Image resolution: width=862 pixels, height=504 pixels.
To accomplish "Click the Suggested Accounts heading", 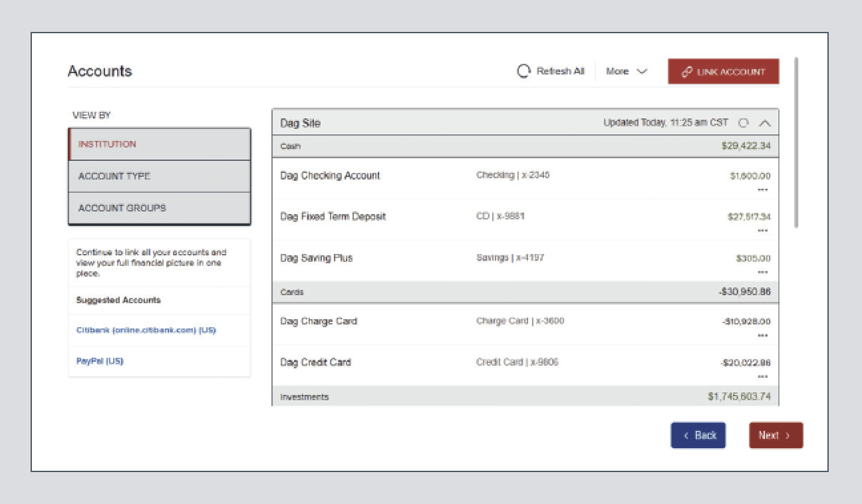I will 118,301.
